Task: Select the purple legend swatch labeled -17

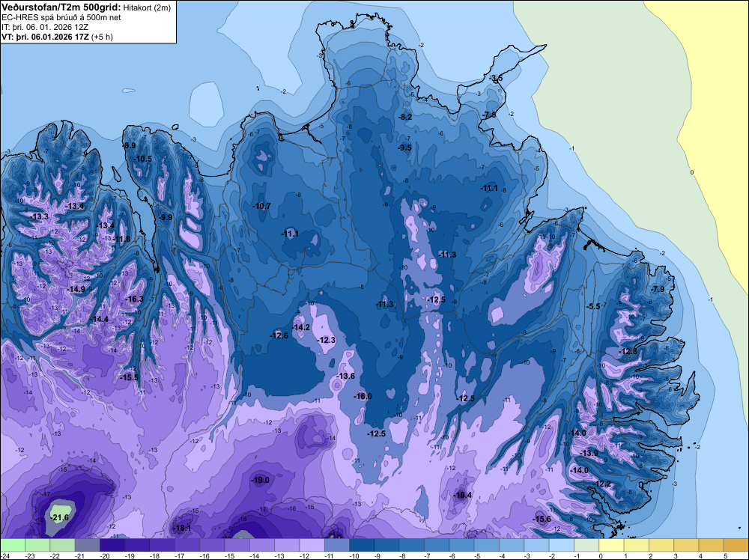Action: click(x=187, y=545)
